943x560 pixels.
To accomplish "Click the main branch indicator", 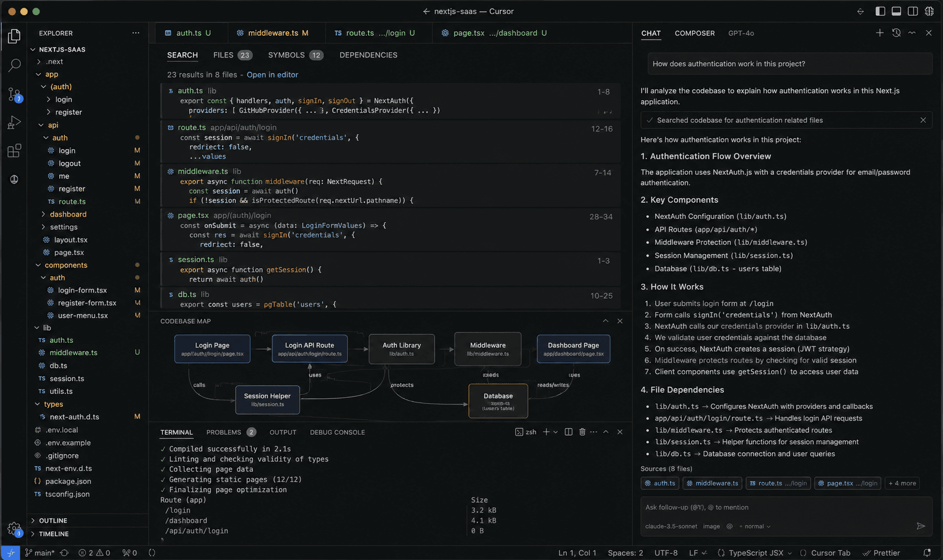I will pyautogui.click(x=39, y=553).
